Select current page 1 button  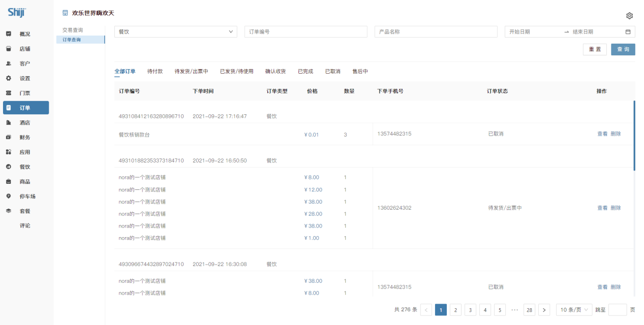[441, 310]
